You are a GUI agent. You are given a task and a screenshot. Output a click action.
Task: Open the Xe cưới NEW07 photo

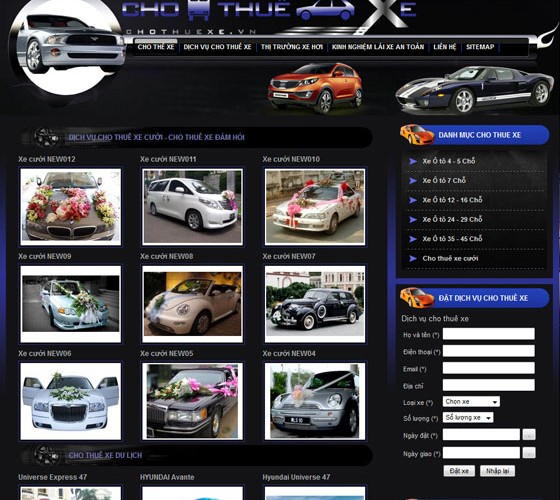(x=315, y=304)
